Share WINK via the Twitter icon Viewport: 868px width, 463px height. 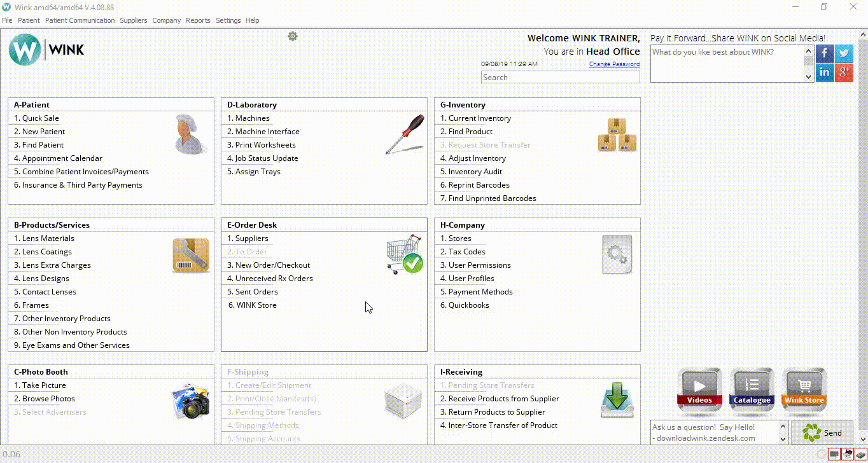point(844,53)
